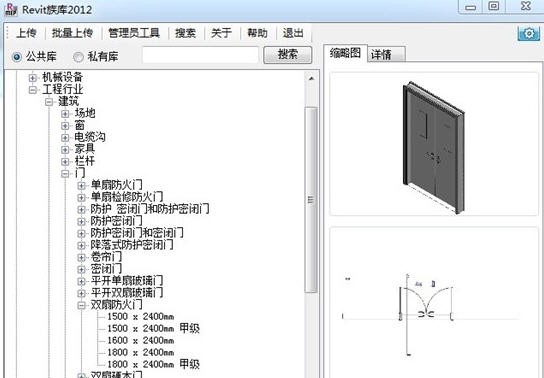Select the 机械设备 tree label
This screenshot has height=378, width=544.
click(62, 77)
